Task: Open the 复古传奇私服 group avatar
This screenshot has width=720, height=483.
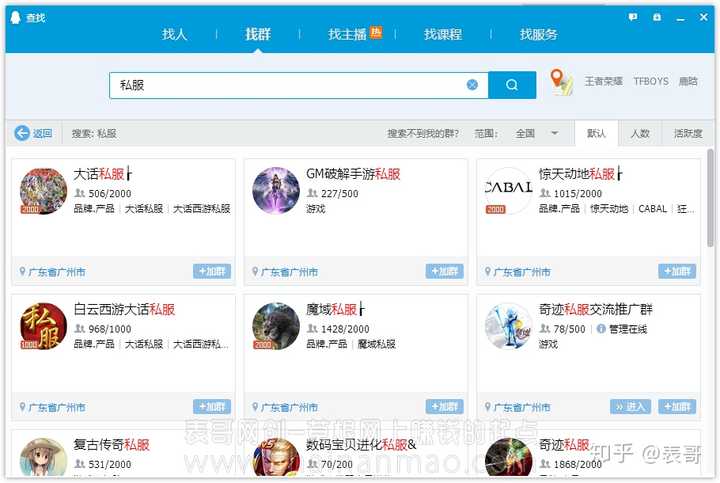Action: coord(44,459)
